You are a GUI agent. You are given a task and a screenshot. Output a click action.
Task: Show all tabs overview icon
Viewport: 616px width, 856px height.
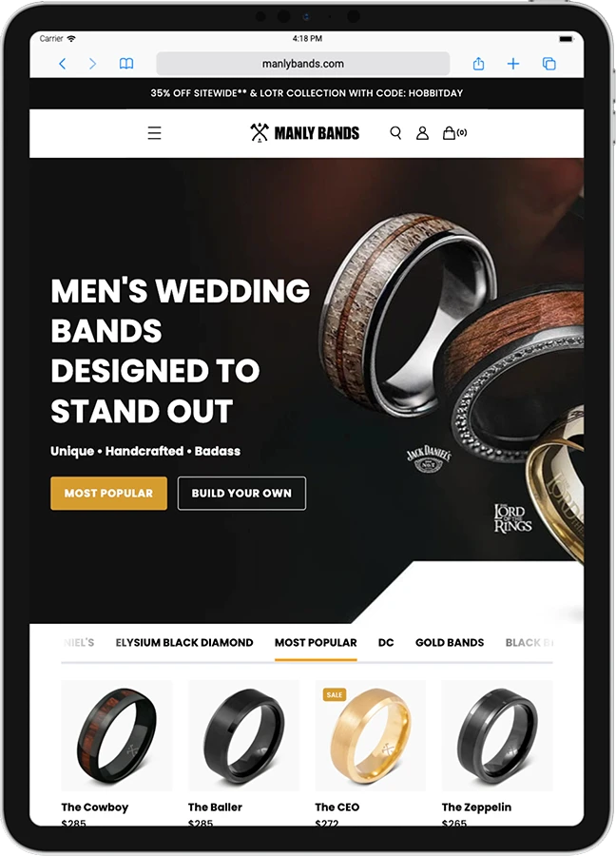tap(549, 64)
